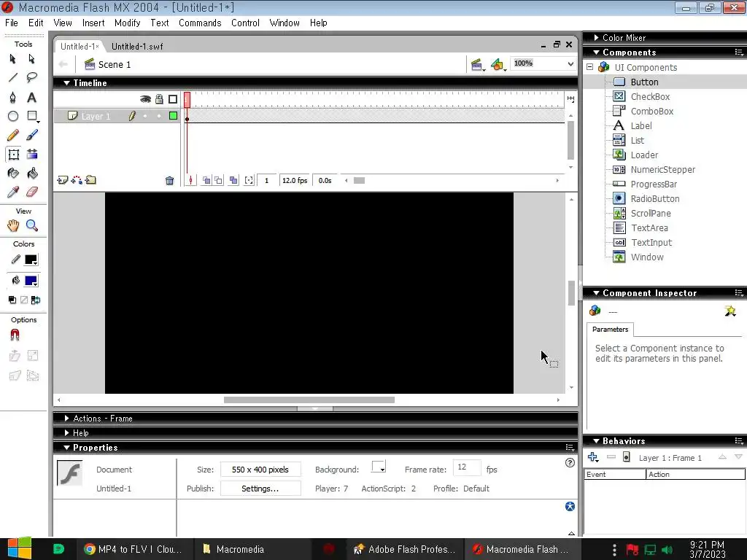The image size is (747, 560).
Task: Click the black and white colors icon
Action: coord(12,300)
